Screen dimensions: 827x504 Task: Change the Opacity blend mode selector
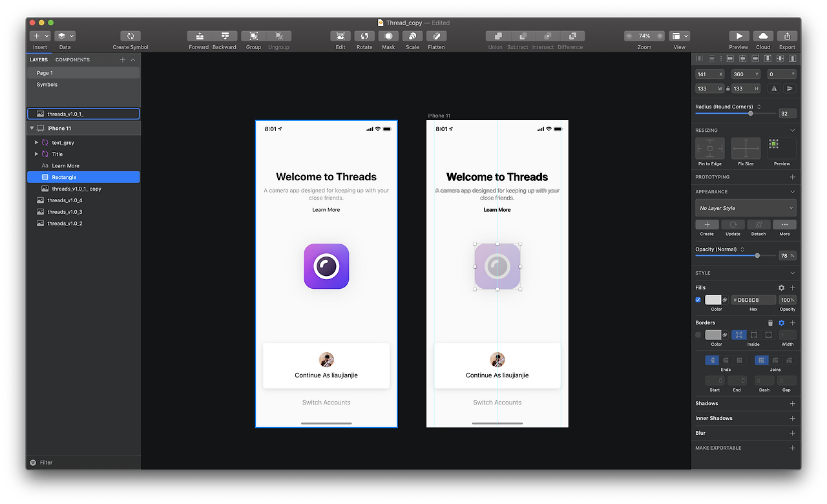point(742,249)
